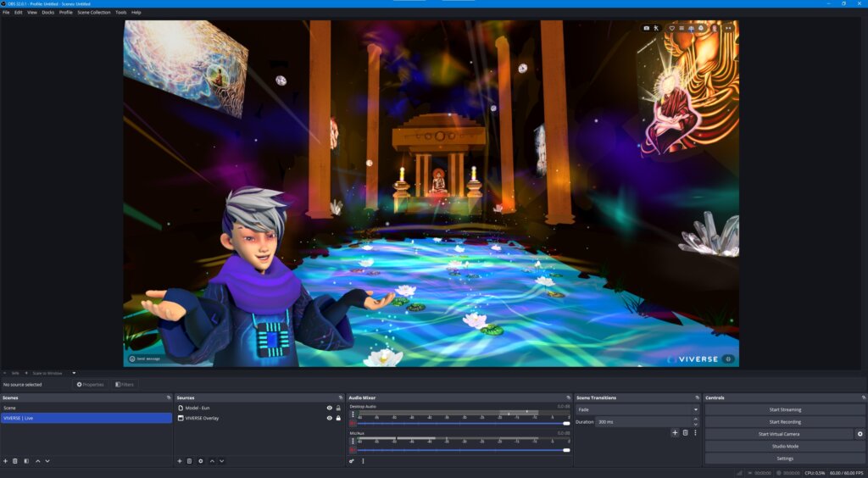The image size is (868, 478).
Task: Mute the Desktop Audio speaker icon
Action: [x=353, y=423]
